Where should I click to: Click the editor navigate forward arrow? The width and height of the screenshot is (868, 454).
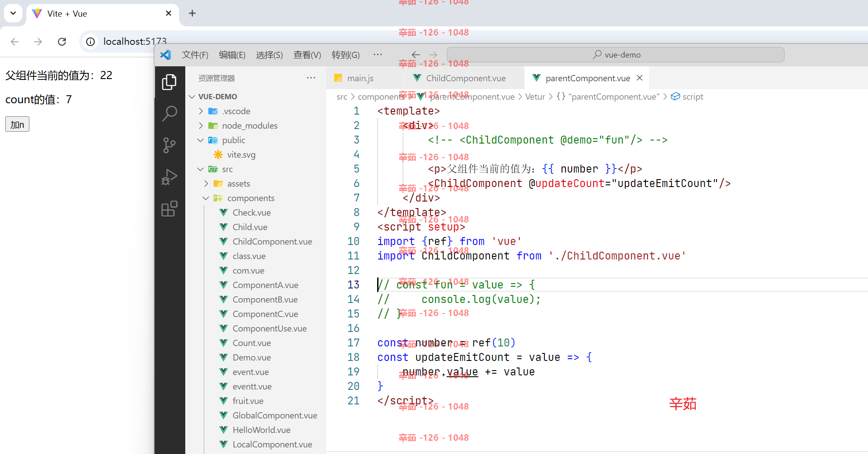433,55
